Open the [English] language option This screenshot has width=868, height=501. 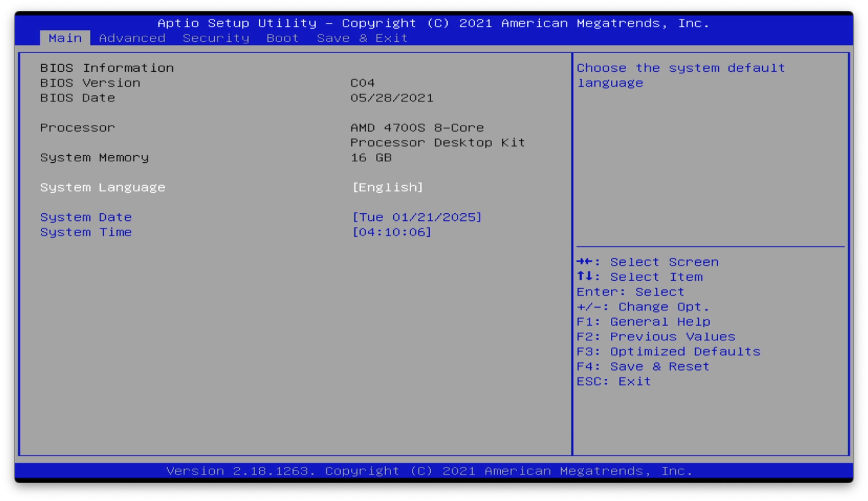(387, 187)
